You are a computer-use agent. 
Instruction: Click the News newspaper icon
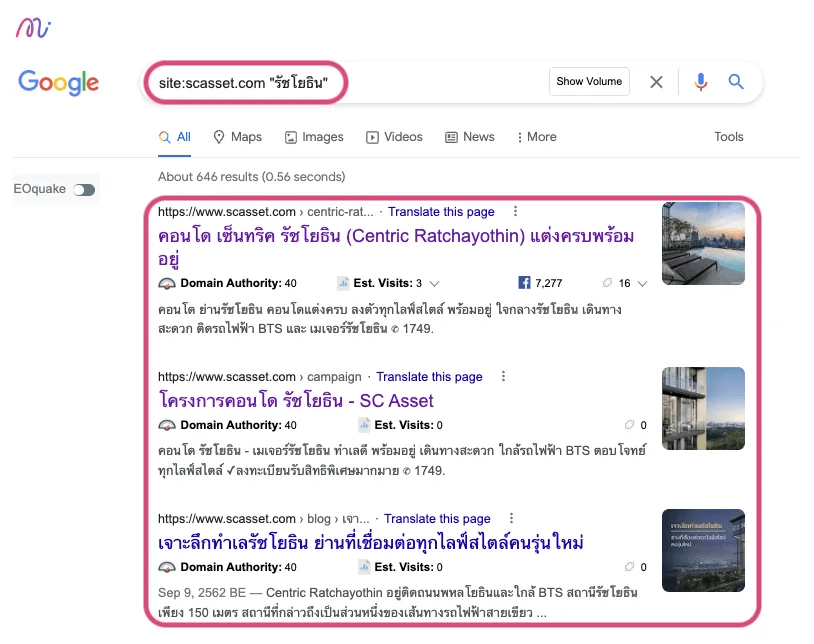[x=451, y=138]
